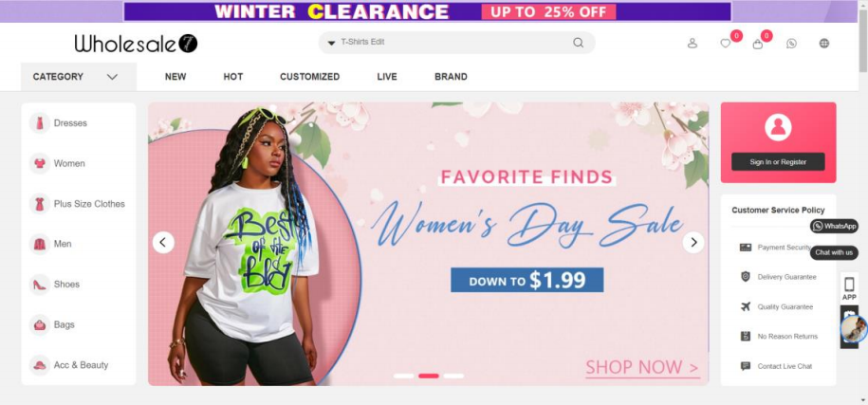The height and width of the screenshot is (405, 868).
Task: Open the wishlist heart icon
Action: (725, 44)
